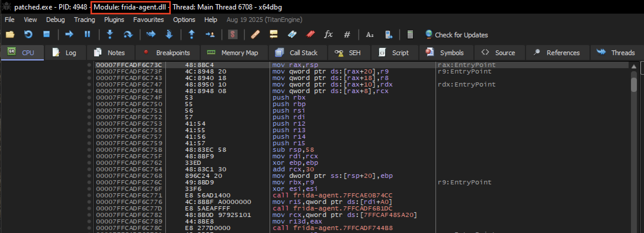The height and width of the screenshot is (233, 644).
Task: Switch to the Breakpoints tab
Action: (167, 53)
